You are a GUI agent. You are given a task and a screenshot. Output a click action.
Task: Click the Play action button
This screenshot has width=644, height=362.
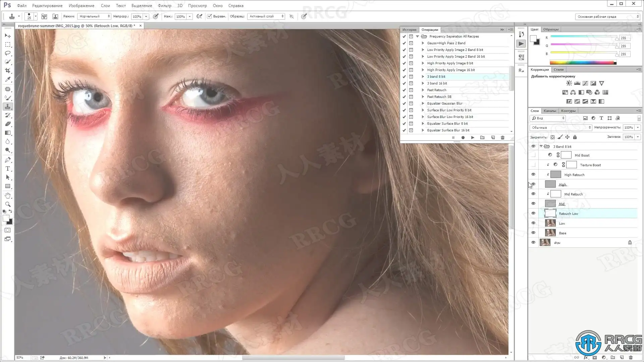click(x=473, y=137)
